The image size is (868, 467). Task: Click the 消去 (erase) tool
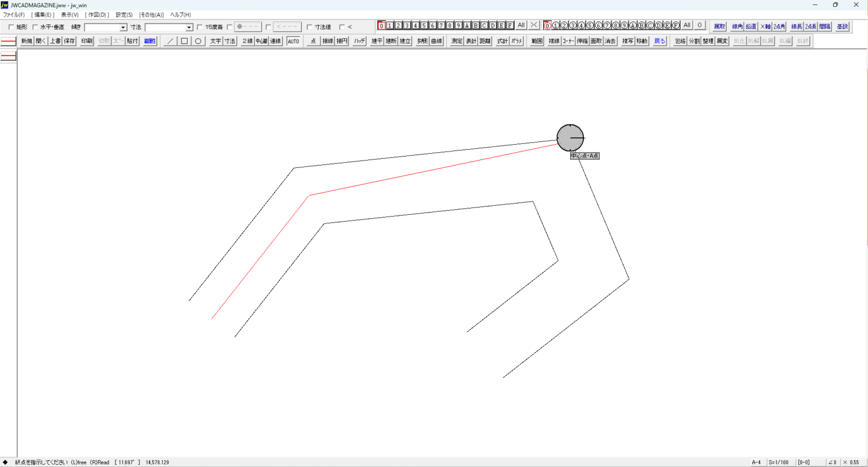point(610,41)
